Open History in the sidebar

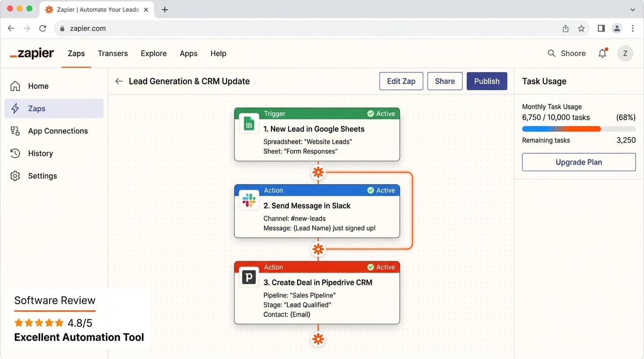54,153
